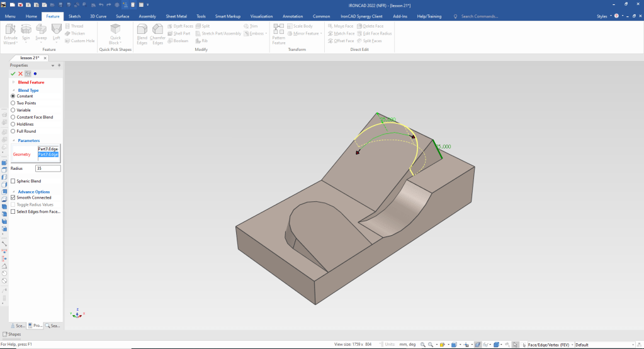Click the Extrude Wizard icon

pos(10,29)
